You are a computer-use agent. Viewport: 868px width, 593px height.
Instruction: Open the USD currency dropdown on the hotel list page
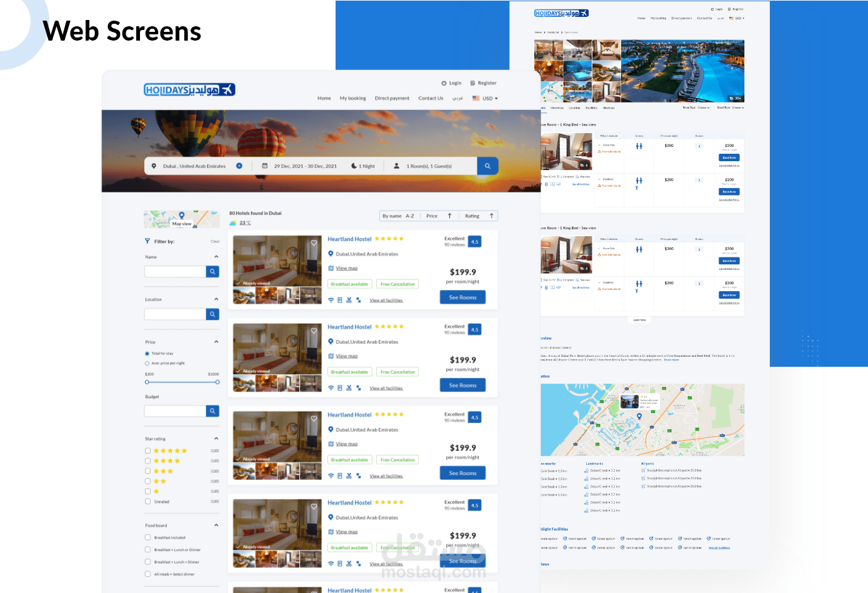(x=486, y=98)
